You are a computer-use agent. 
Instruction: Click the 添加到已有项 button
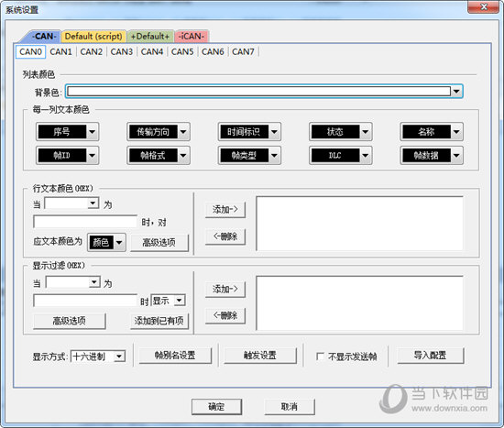tap(159, 321)
